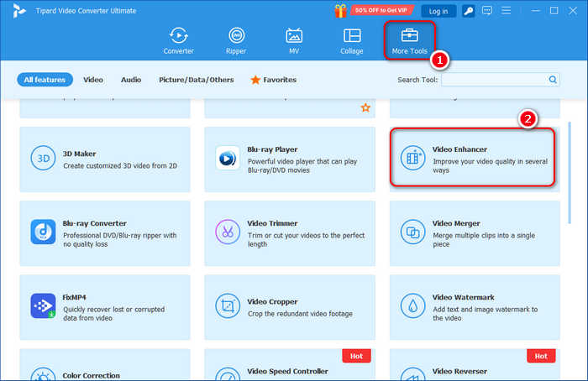
Task: Click the Video Reverser icon
Action: tap(413, 374)
